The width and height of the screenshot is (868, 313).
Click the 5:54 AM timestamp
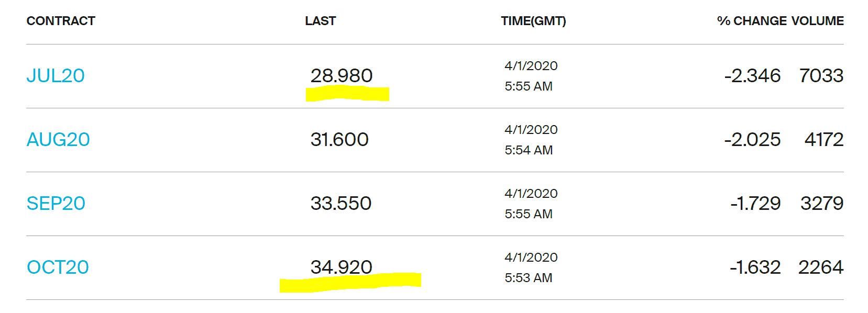pos(529,150)
